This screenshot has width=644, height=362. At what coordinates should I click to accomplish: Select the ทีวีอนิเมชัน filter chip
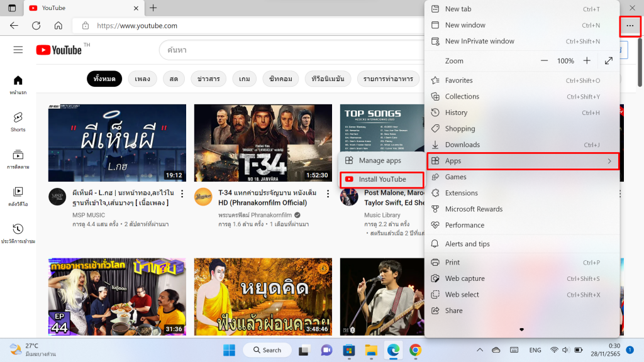[328, 79]
